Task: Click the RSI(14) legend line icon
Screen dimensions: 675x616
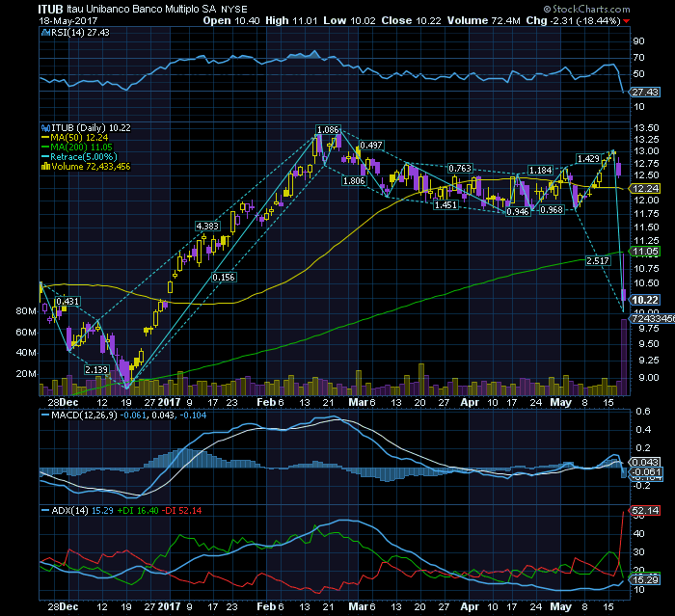Action: coord(45,32)
